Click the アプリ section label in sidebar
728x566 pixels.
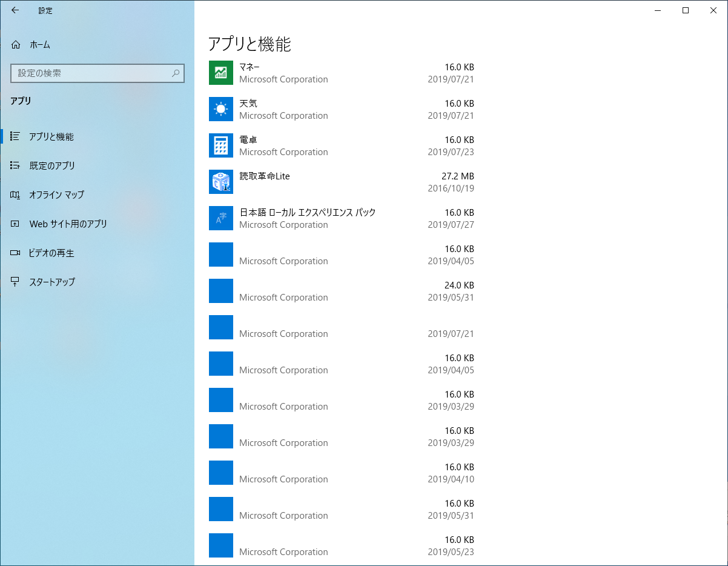(21, 101)
